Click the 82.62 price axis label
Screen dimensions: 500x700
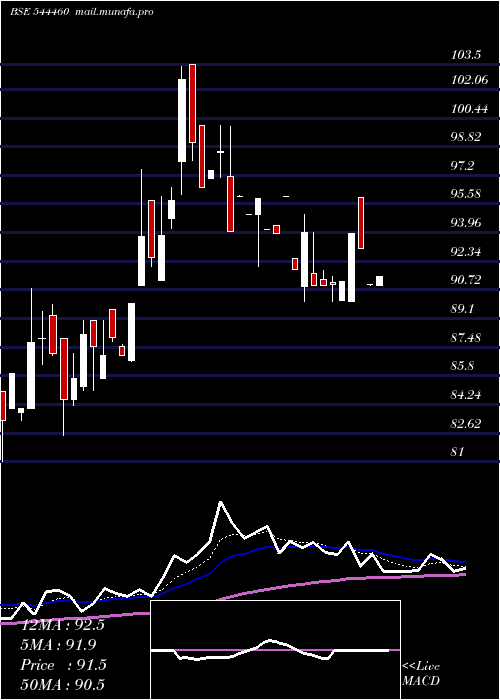pyautogui.click(x=466, y=423)
